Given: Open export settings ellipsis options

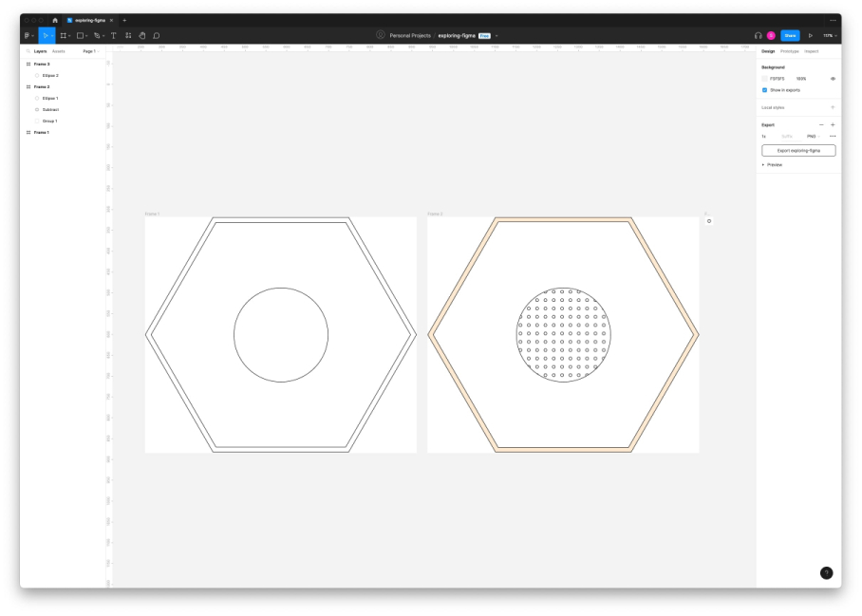Looking at the screenshot, I should coord(833,137).
